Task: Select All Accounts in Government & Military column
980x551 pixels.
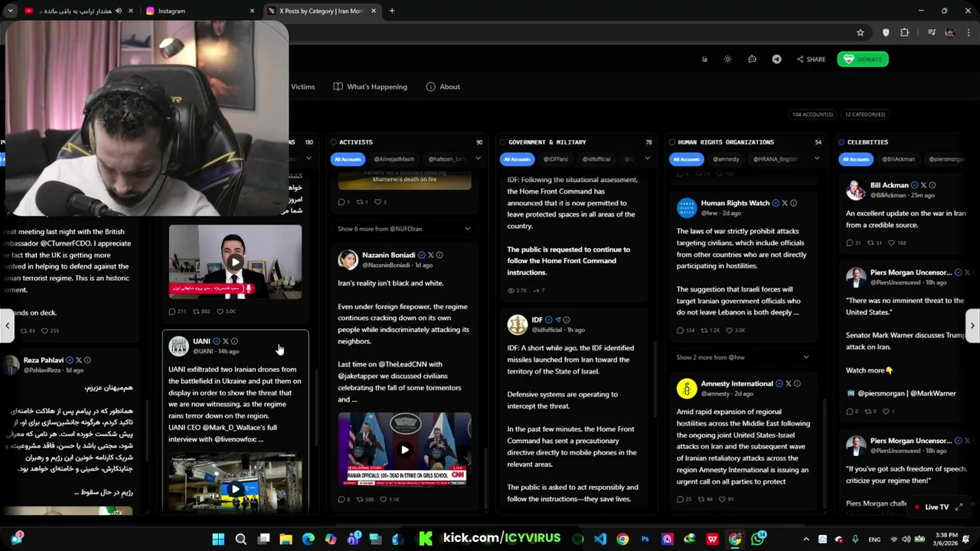Action: pos(517,159)
